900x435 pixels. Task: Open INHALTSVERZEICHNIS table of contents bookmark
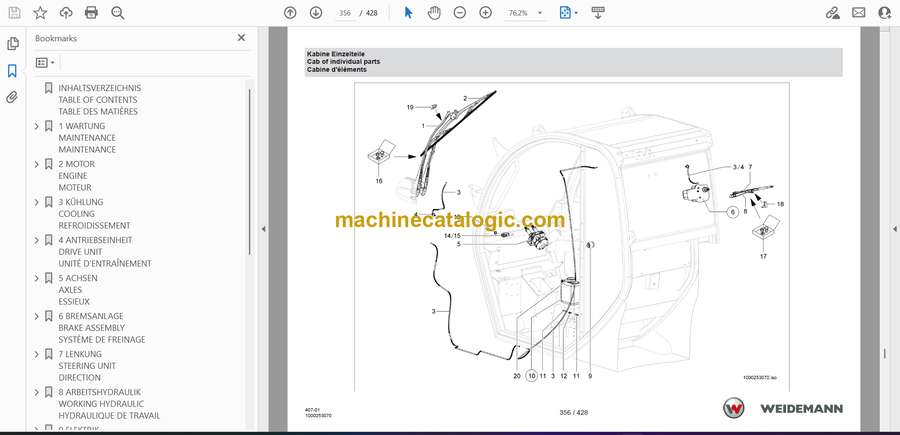pos(99,100)
